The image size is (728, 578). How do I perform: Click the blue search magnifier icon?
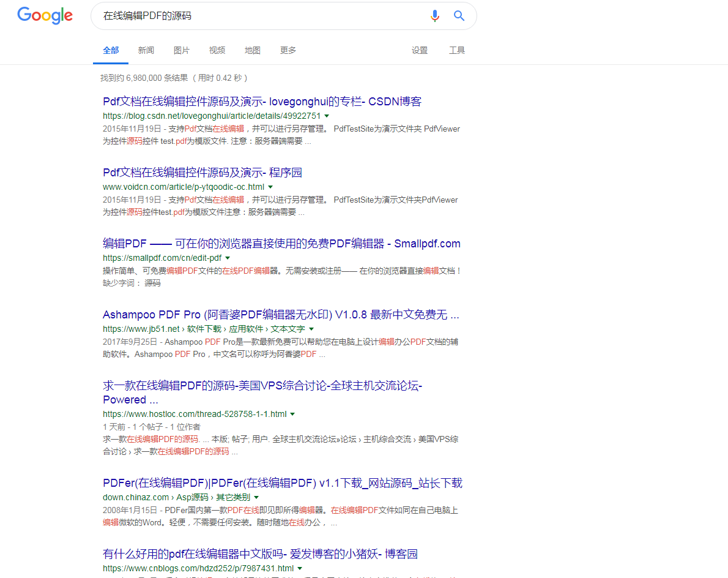point(459,16)
